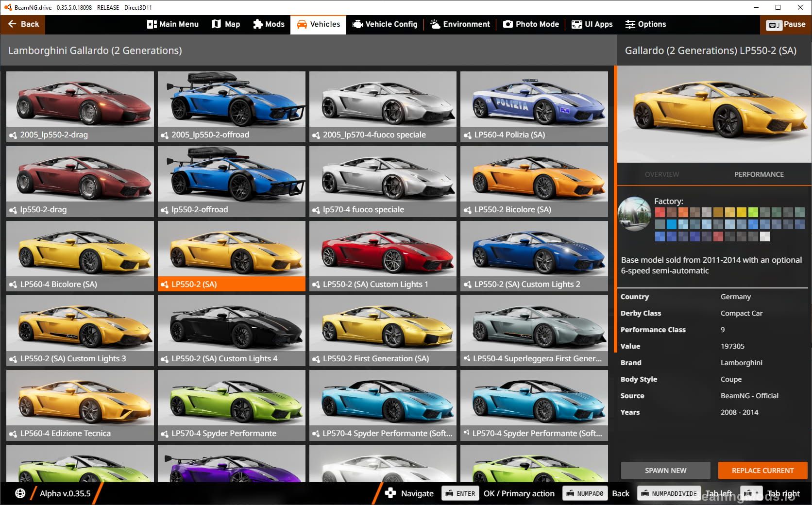The height and width of the screenshot is (505, 812).
Task: Pick the first red factory color swatch
Action: (660, 212)
